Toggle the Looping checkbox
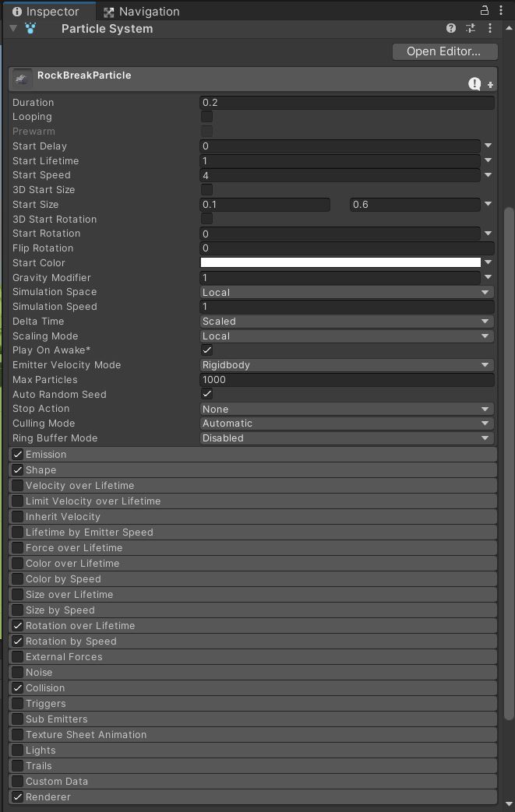 pos(206,117)
